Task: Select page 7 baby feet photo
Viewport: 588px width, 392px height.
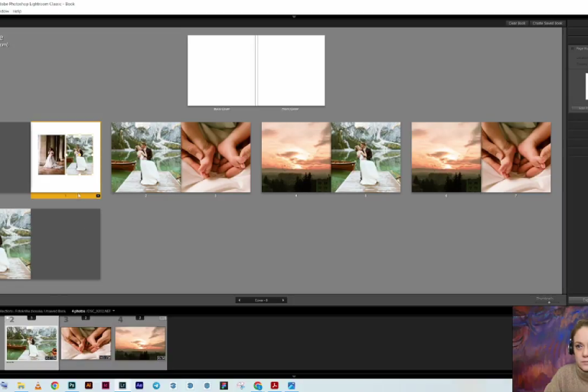Action: pos(516,157)
